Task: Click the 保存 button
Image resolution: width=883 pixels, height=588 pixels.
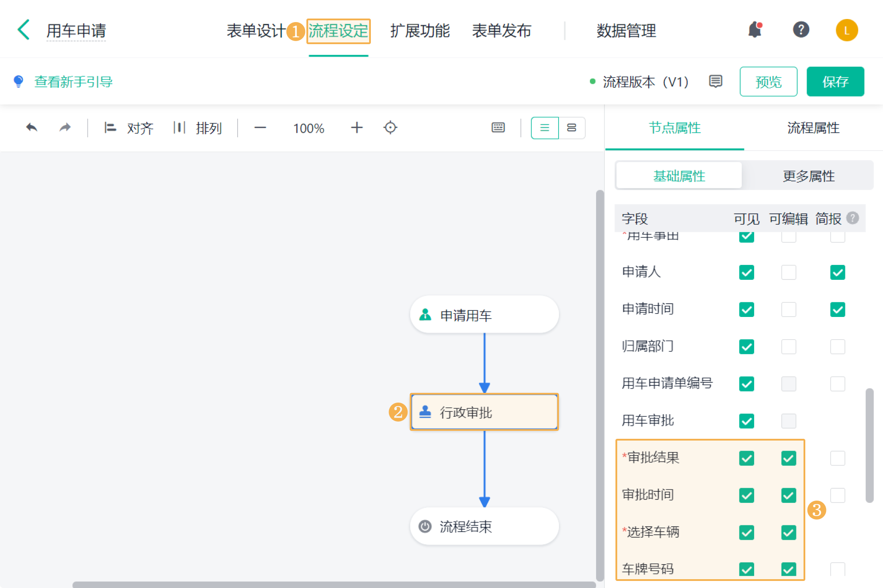Action: click(835, 82)
